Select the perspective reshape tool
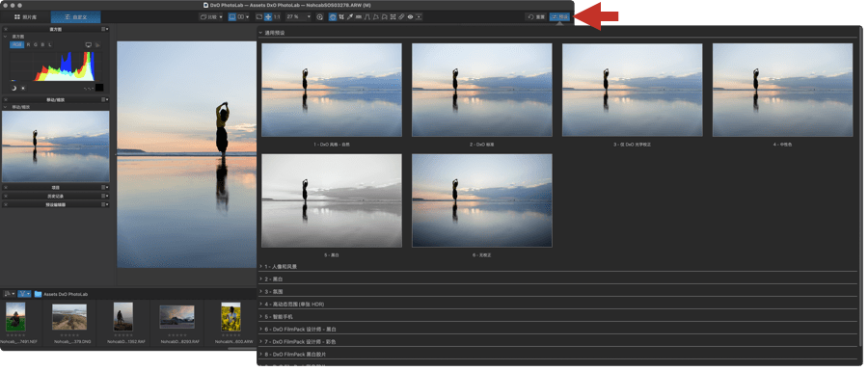Viewport: 868px width, 371px height. [x=375, y=17]
